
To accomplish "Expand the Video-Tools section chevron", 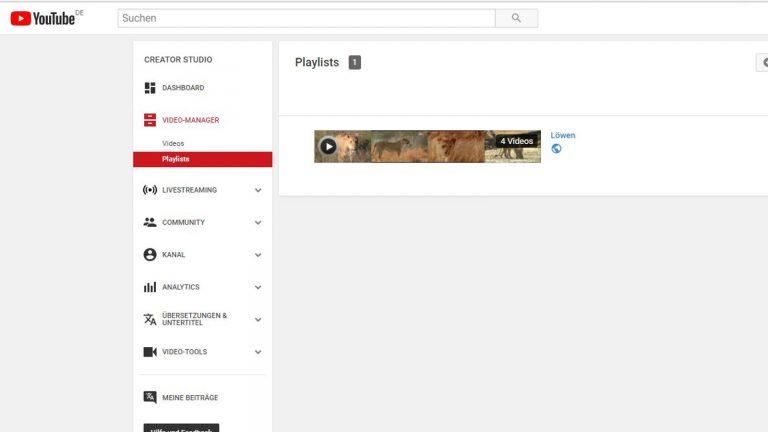I will (x=258, y=352).
